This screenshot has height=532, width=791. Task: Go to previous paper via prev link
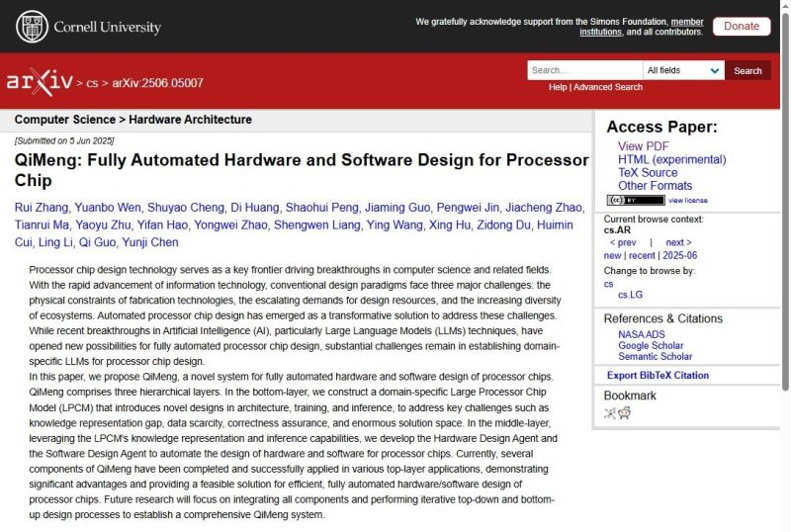[622, 242]
